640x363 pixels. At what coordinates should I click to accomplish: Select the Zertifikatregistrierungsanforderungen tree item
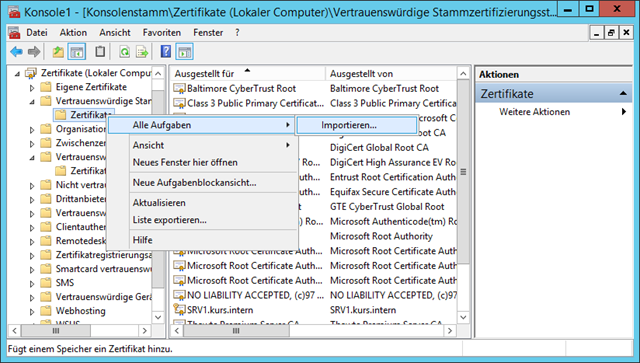pos(104,255)
